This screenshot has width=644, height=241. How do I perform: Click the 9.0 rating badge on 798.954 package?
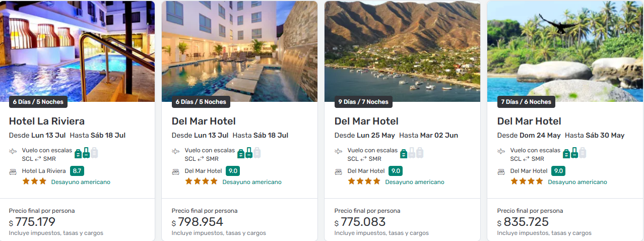click(x=233, y=171)
